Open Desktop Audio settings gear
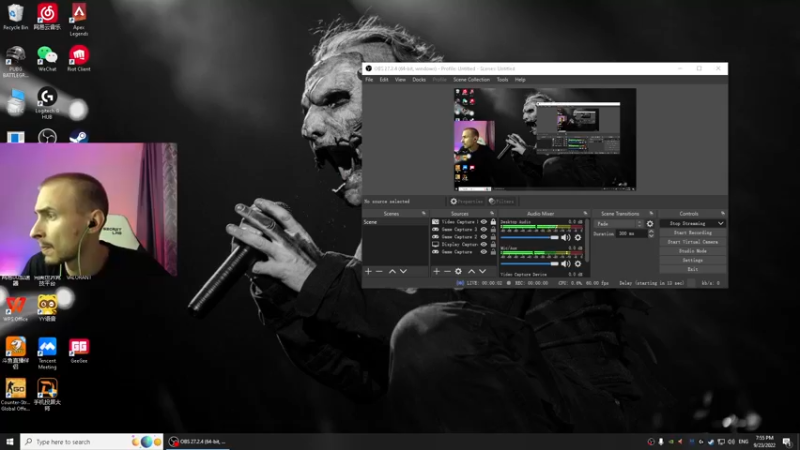 [x=578, y=238]
